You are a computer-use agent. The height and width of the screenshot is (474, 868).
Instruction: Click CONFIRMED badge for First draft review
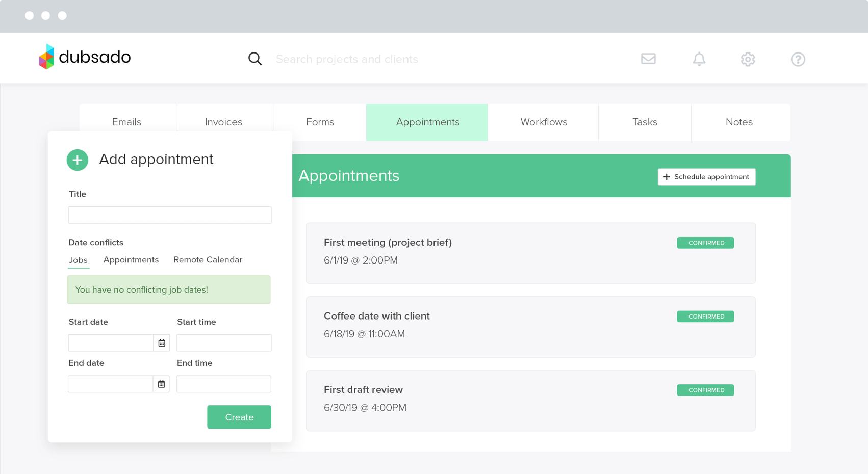pyautogui.click(x=705, y=390)
